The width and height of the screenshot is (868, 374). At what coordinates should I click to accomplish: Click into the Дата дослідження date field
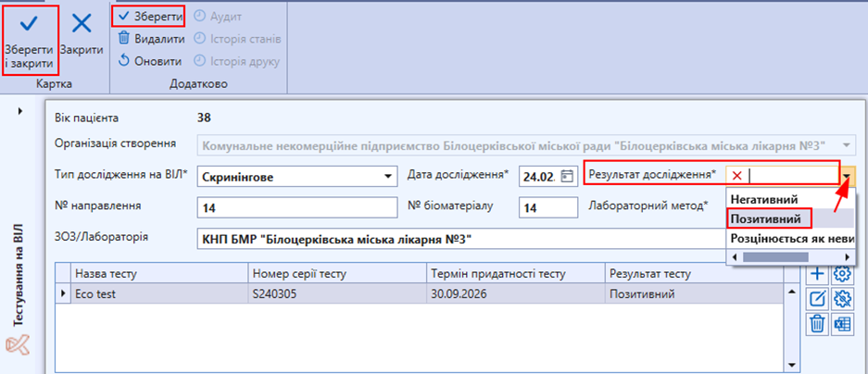tap(538, 177)
